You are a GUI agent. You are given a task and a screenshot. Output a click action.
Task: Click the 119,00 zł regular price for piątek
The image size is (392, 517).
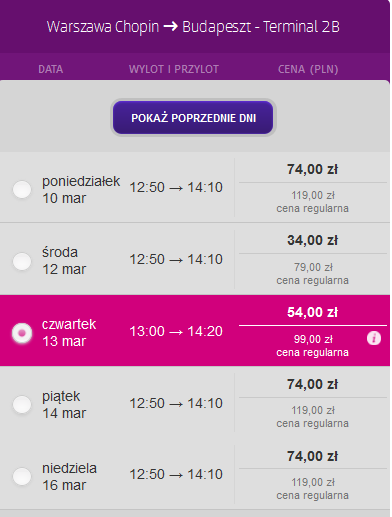[x=313, y=410]
